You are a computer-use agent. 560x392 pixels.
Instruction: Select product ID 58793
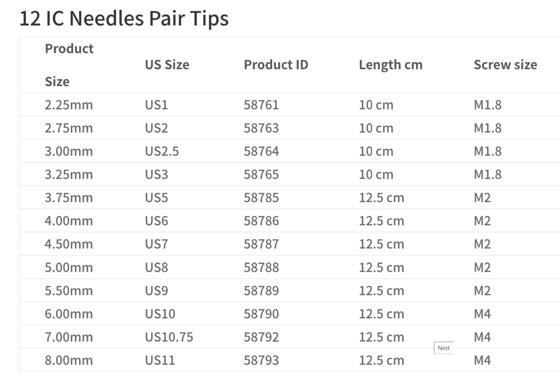pyautogui.click(x=261, y=360)
